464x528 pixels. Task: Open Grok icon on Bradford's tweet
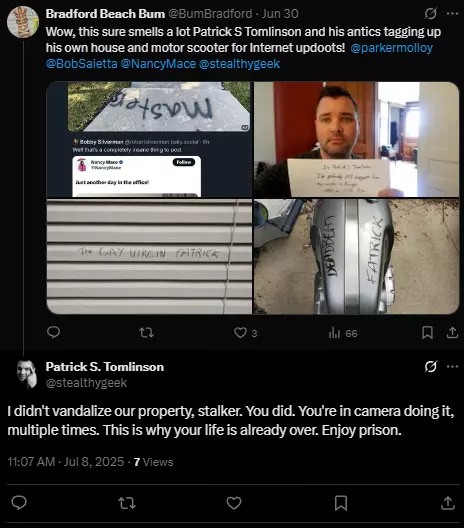tap(431, 14)
